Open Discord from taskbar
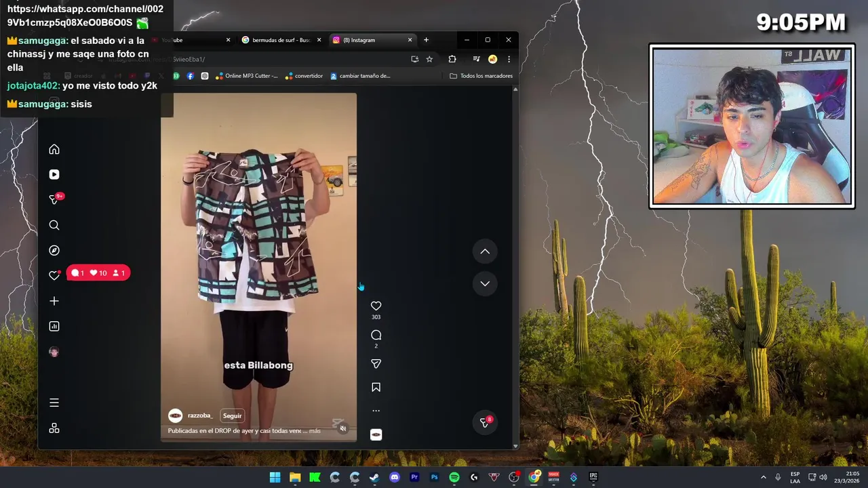 (x=395, y=477)
